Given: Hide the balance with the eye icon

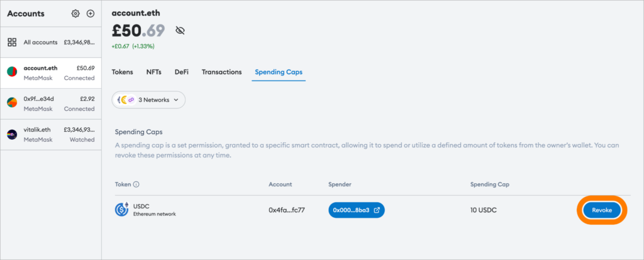Looking at the screenshot, I should [x=180, y=30].
